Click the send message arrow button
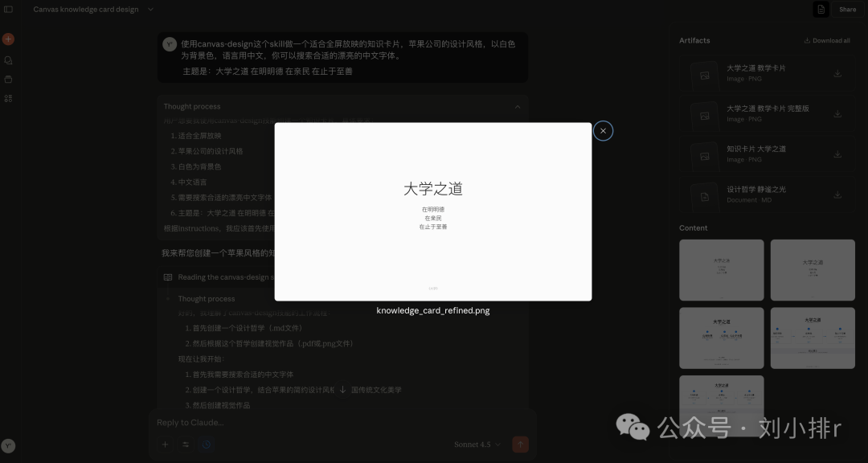 pyautogui.click(x=520, y=445)
